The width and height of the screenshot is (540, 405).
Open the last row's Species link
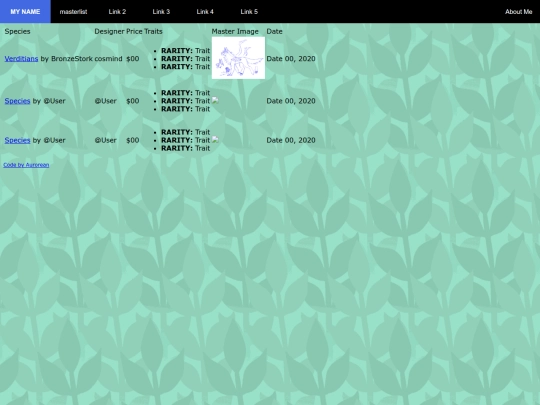(17, 140)
